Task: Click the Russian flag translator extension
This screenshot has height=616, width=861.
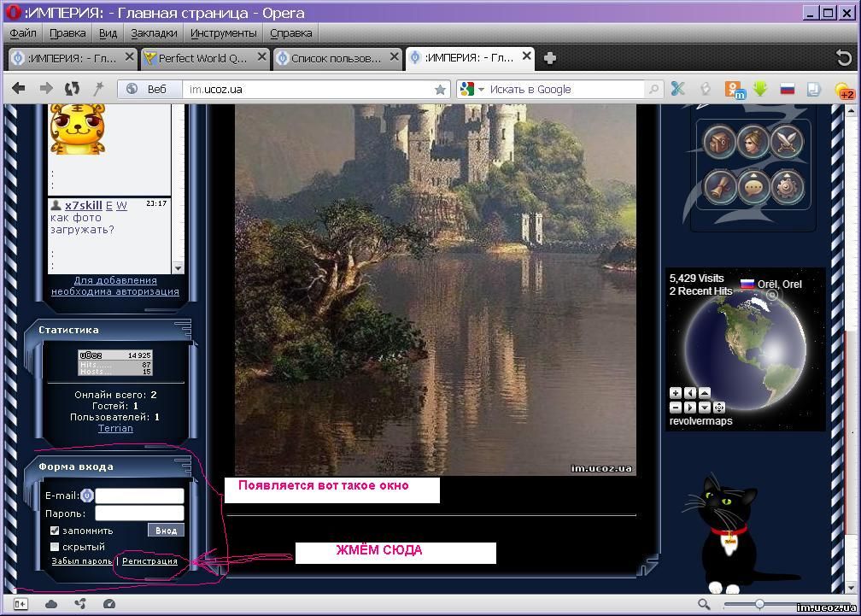Action: point(788,89)
